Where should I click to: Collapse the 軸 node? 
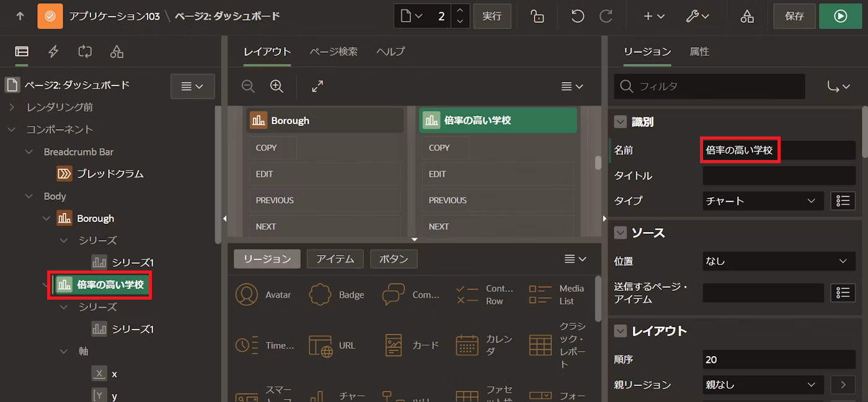click(64, 352)
